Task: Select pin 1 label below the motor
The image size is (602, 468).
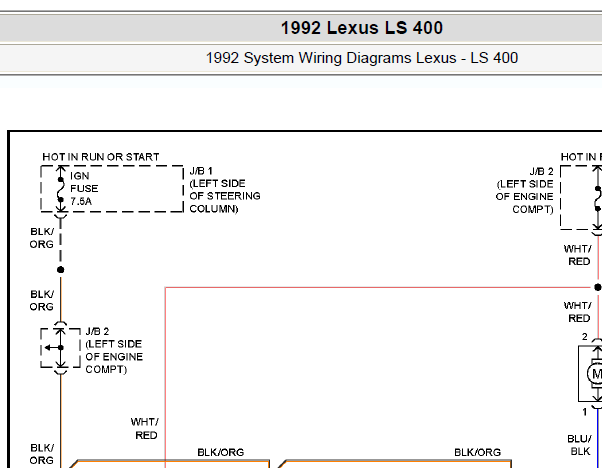Action: 584,412
